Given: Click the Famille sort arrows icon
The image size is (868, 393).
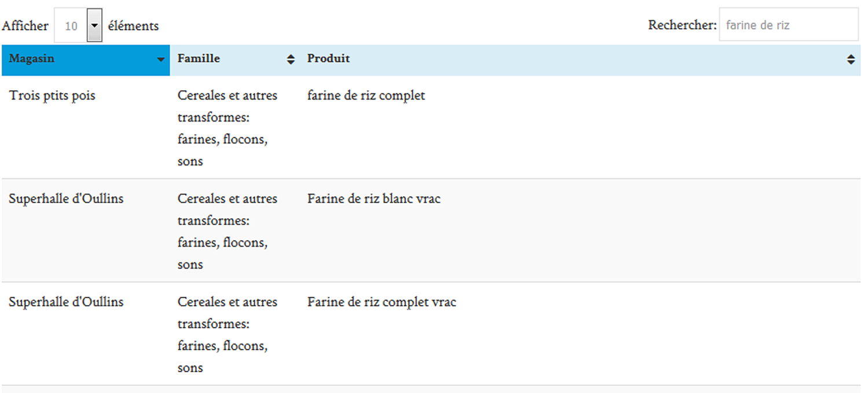Looking at the screenshot, I should click(291, 60).
